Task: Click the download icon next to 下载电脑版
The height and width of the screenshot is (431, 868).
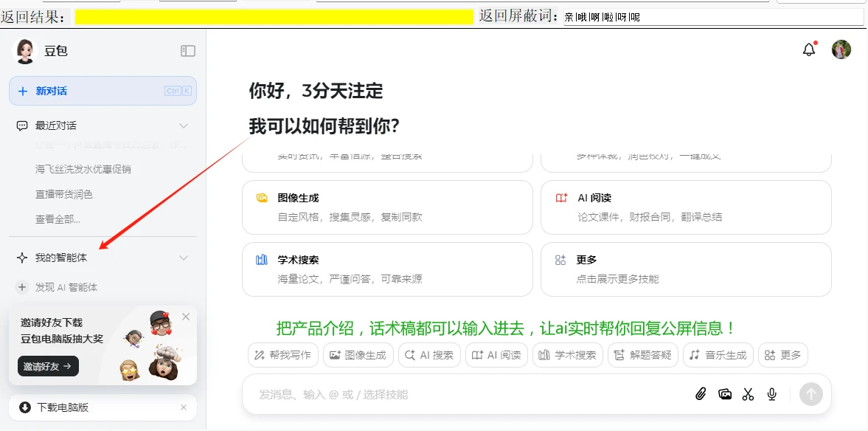Action: (25, 407)
